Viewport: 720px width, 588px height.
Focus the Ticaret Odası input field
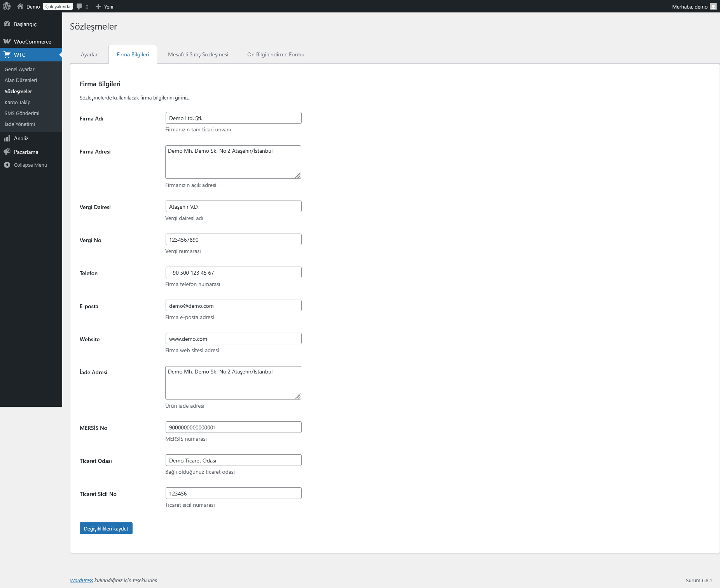pos(233,460)
